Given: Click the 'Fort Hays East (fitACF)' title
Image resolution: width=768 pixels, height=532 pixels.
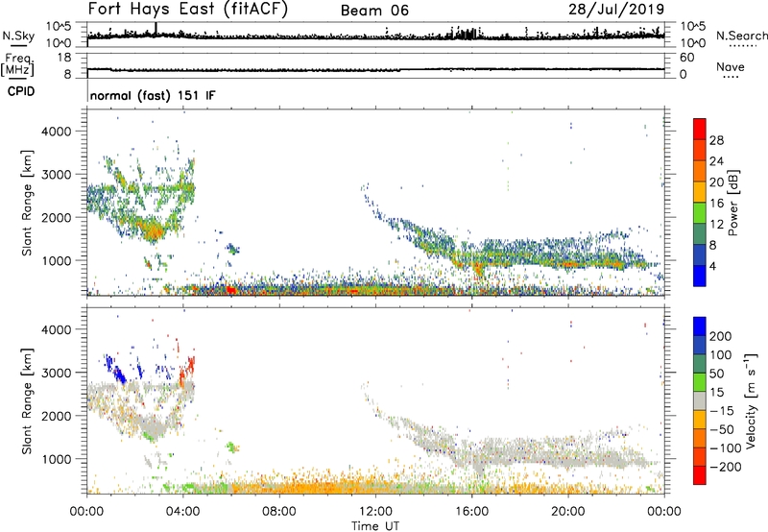Looking at the screenshot, I should pyautogui.click(x=187, y=10).
